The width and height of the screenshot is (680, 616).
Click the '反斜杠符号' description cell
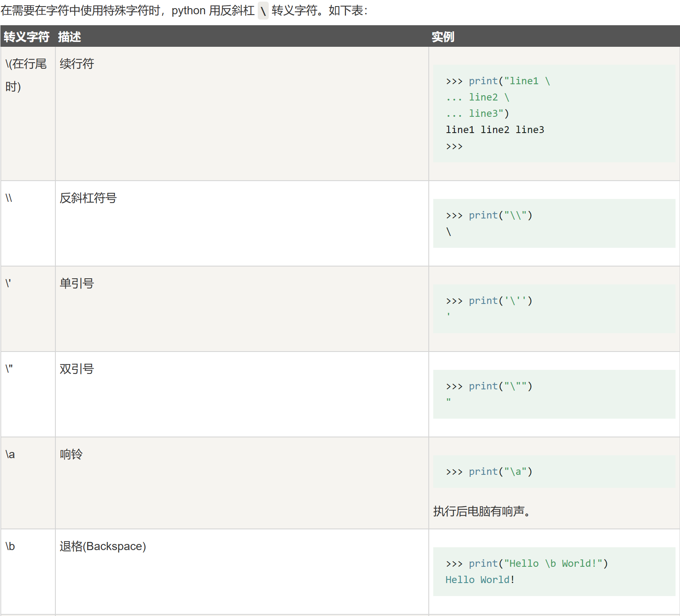click(x=242, y=223)
